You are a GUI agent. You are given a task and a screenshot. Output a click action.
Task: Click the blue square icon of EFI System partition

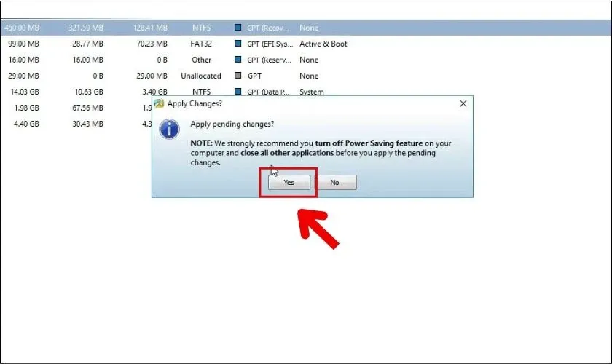coord(238,44)
